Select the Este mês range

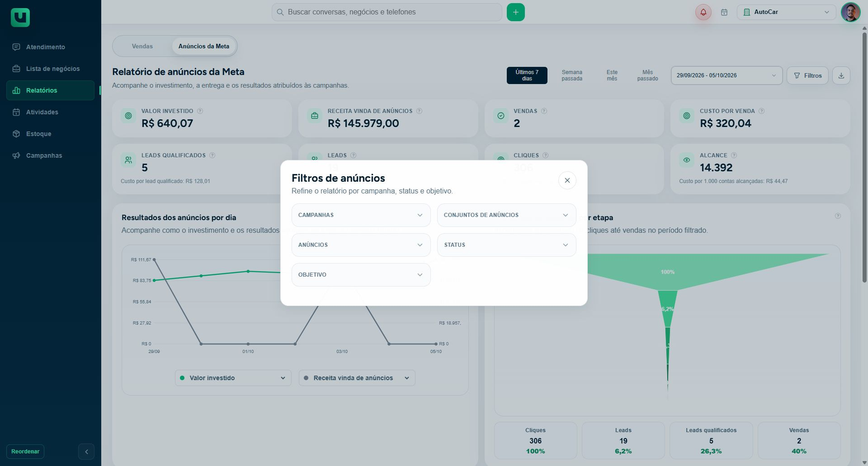612,75
